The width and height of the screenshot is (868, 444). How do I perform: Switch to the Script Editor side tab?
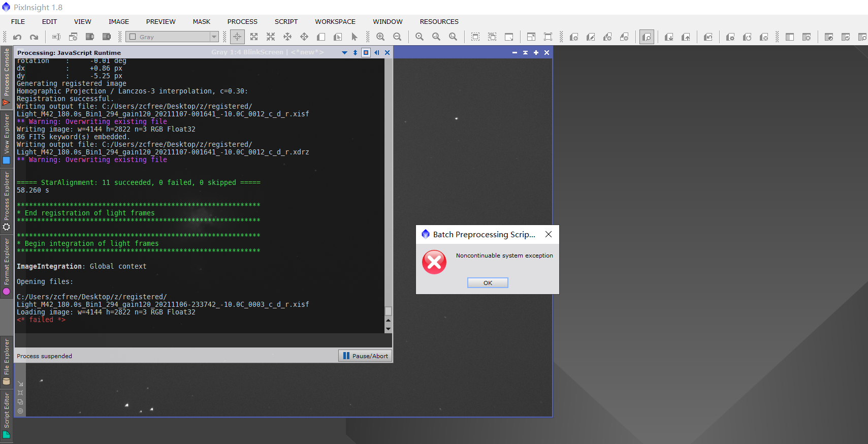(7, 415)
